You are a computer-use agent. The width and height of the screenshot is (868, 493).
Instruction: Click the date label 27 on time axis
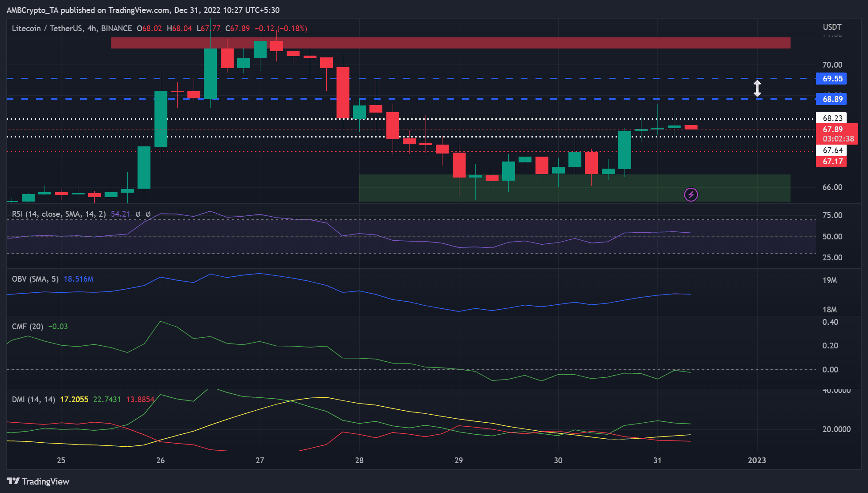point(260,461)
